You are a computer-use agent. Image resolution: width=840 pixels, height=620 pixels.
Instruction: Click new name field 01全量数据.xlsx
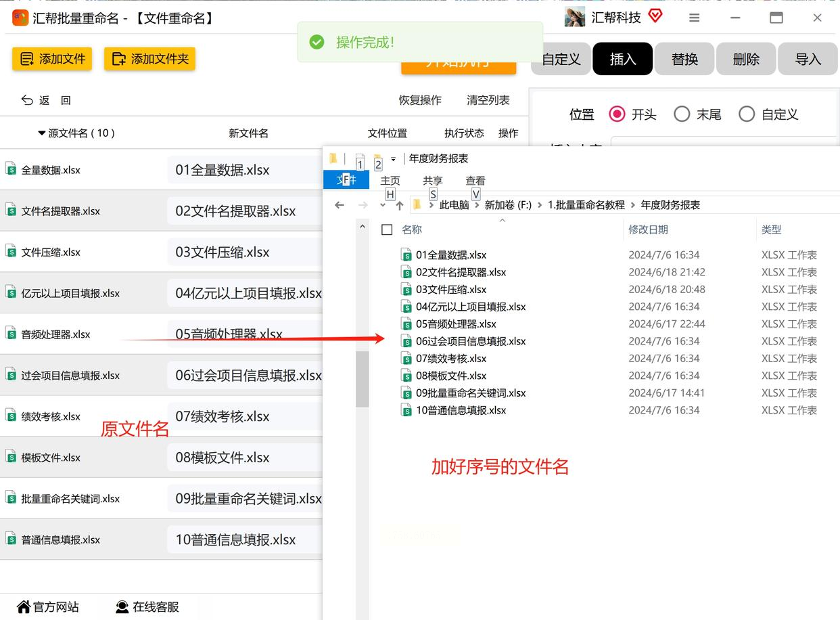[x=245, y=170]
